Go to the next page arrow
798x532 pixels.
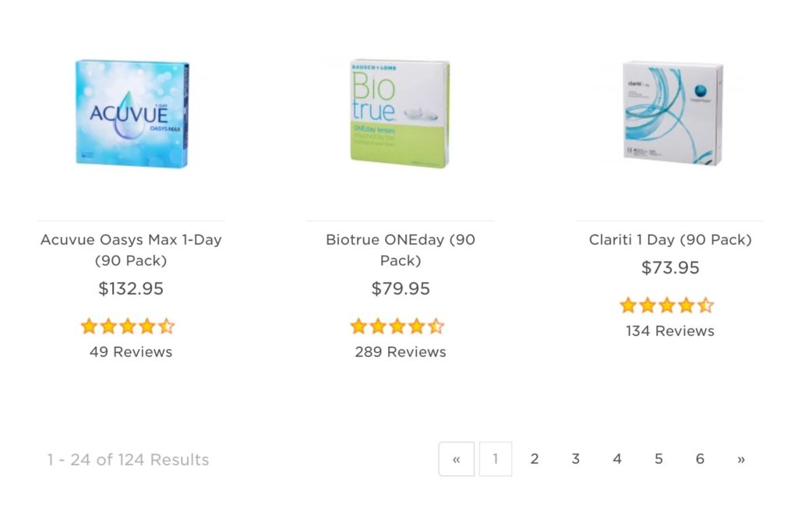(x=741, y=459)
